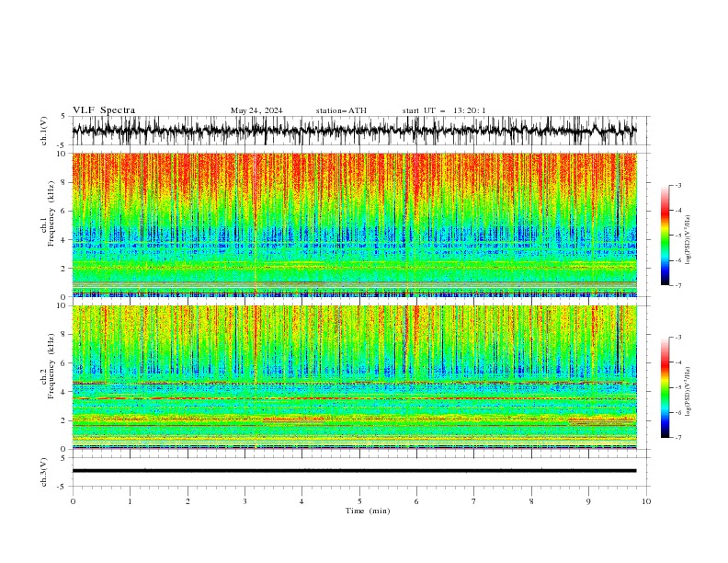
Task: Click the "-5" tick on upper color bar
Action: [x=678, y=236]
